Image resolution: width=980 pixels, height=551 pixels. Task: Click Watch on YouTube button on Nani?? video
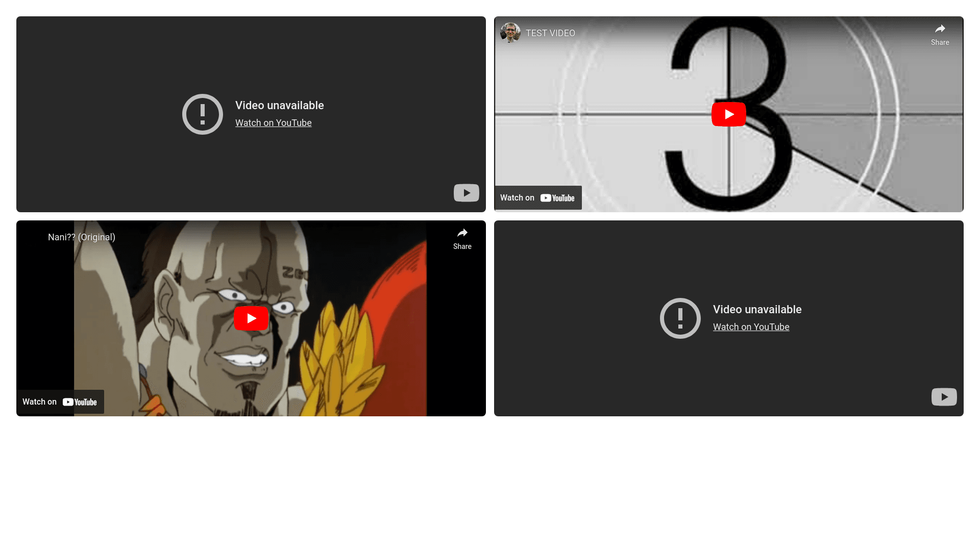tap(60, 402)
